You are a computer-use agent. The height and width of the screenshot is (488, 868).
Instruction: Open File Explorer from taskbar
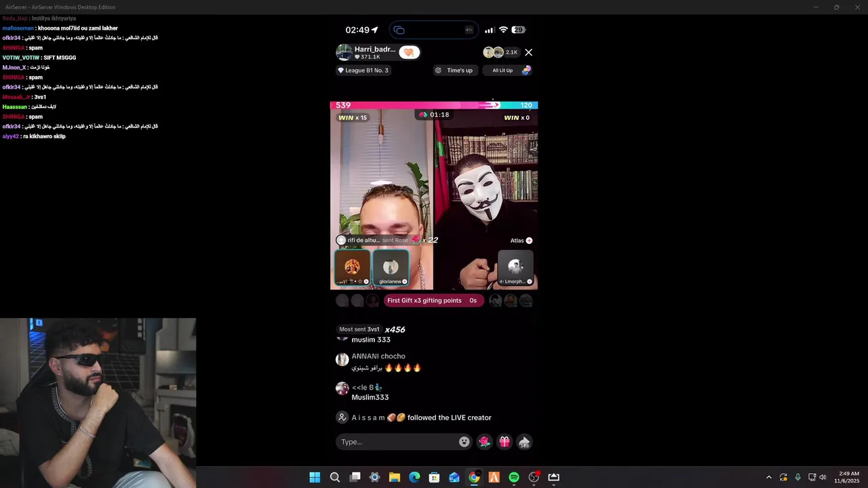[x=395, y=477]
